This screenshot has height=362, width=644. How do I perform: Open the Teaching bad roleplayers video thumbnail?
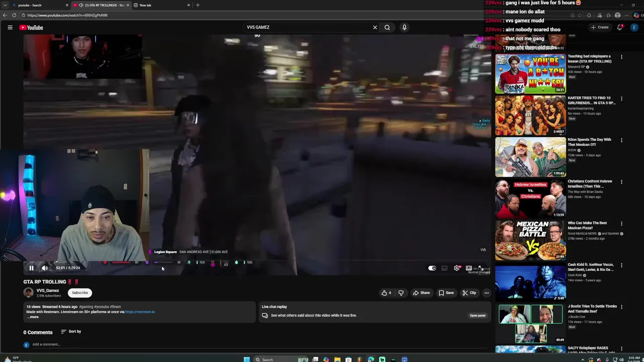pos(530,73)
